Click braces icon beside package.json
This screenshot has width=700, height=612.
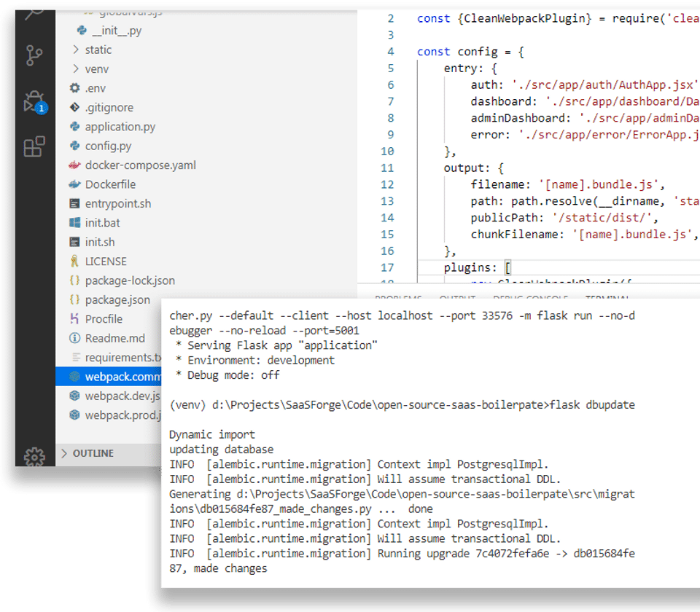point(74,299)
